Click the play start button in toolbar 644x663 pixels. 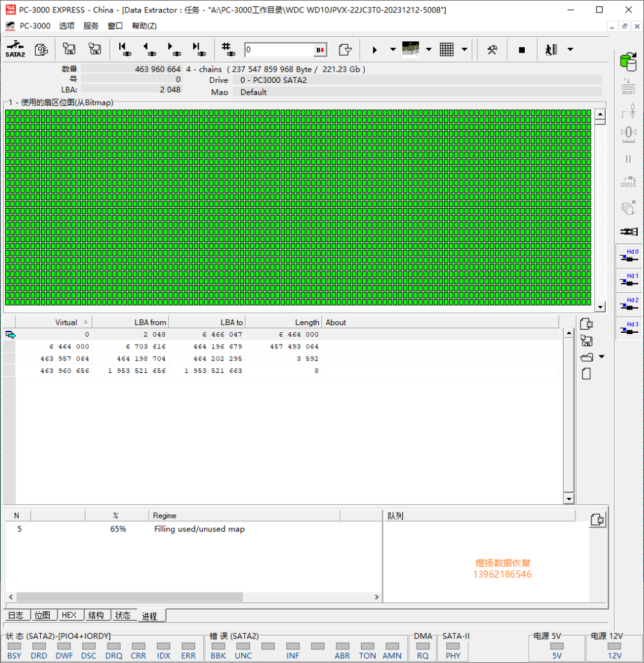coord(374,50)
